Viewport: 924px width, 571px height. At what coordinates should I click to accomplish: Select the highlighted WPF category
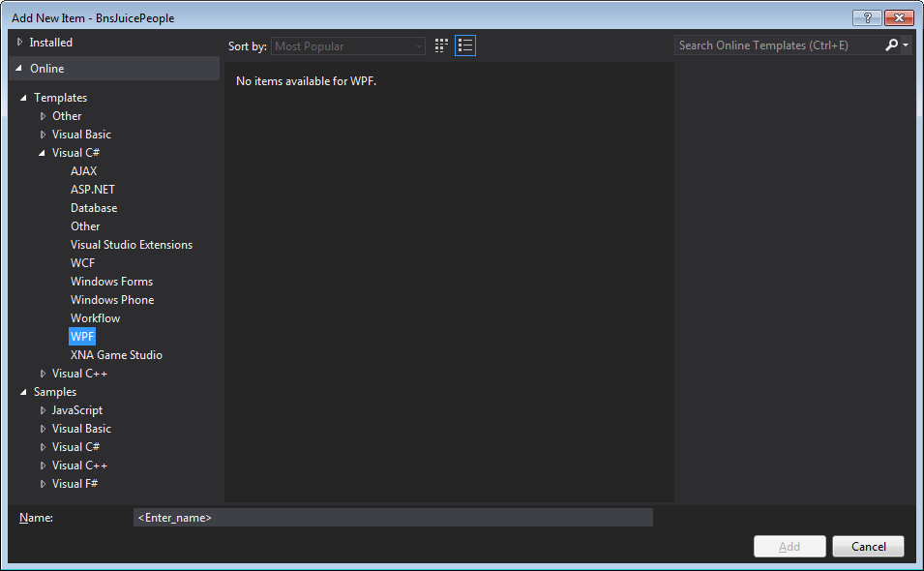pos(82,337)
